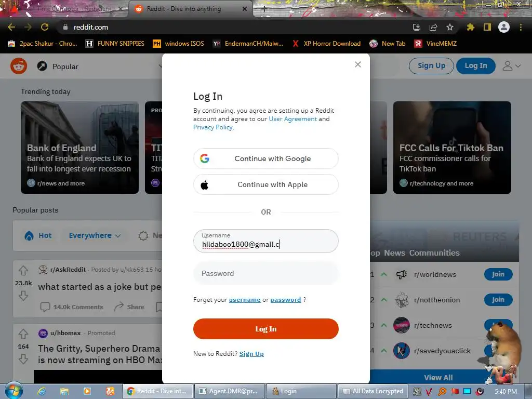Click the share page icon in address bar
The height and width of the screenshot is (399, 532).
point(433,27)
